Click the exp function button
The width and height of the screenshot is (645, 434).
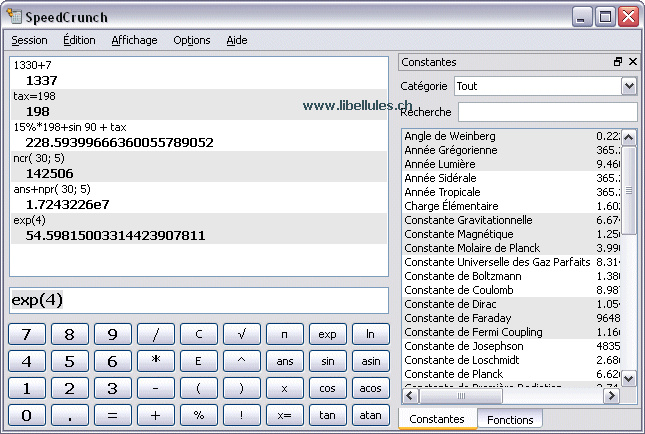[328, 334]
